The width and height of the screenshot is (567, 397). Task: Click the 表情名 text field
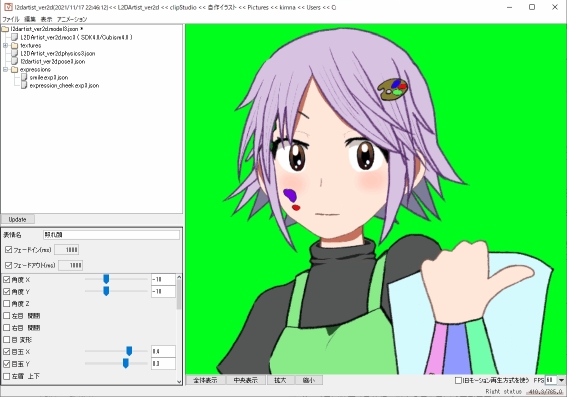click(x=111, y=235)
